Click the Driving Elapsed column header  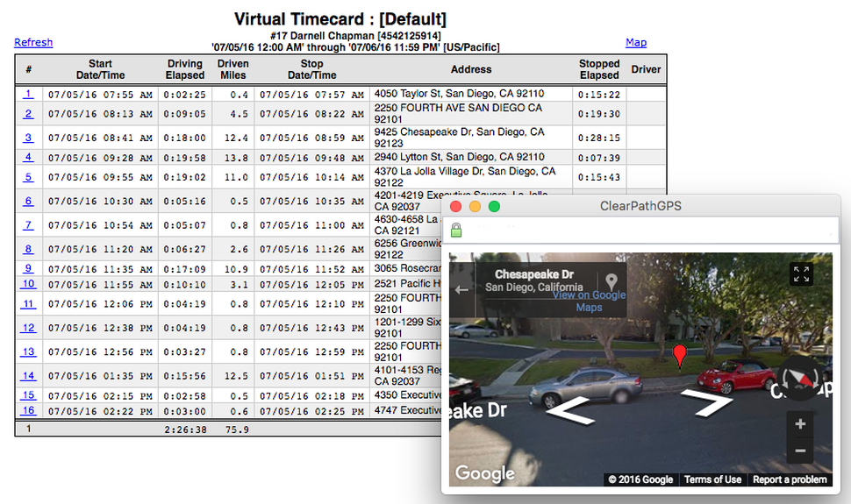(185, 69)
